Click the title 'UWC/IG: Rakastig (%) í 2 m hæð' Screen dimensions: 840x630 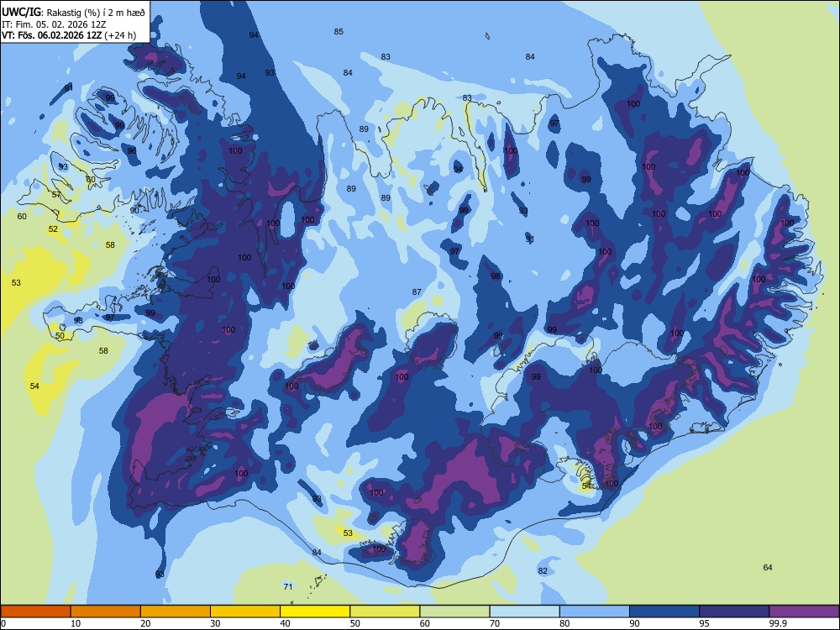[x=73, y=13]
